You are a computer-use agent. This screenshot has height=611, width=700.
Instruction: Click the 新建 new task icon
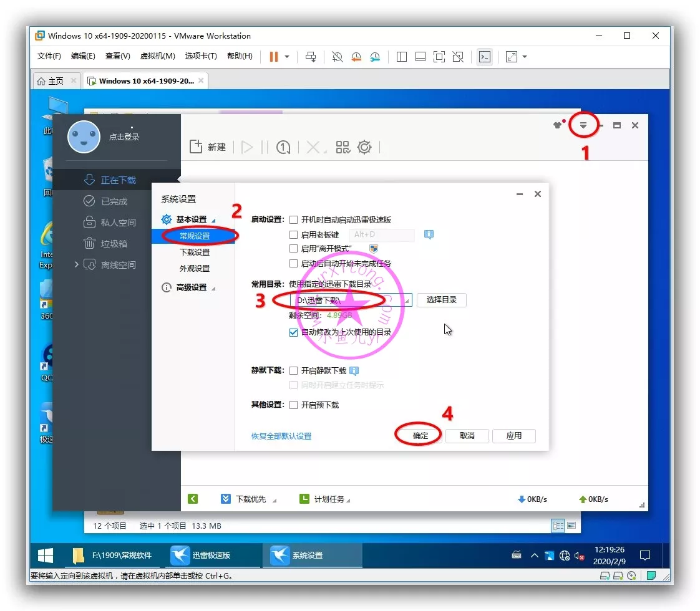(196, 147)
